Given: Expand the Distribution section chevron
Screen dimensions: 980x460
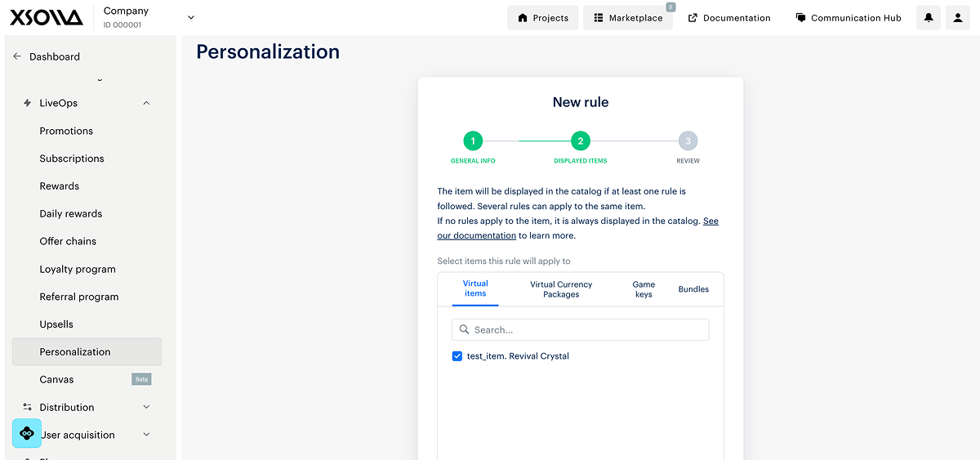Looking at the screenshot, I should tap(146, 407).
